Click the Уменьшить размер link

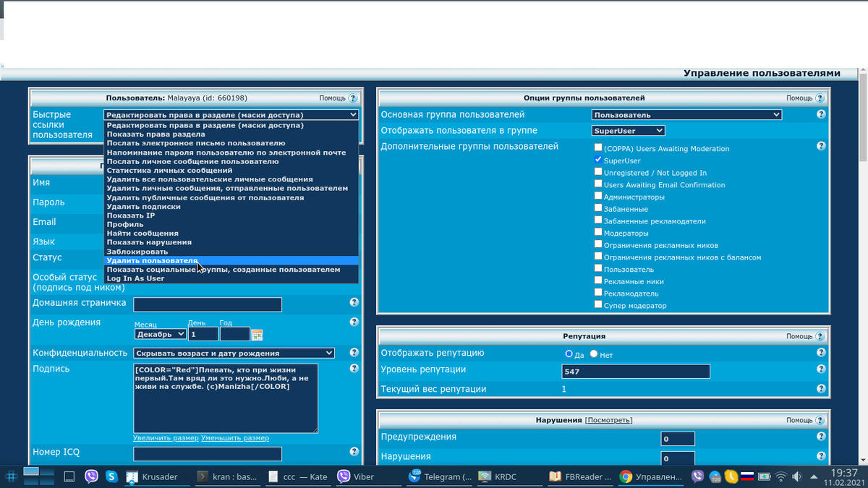235,438
